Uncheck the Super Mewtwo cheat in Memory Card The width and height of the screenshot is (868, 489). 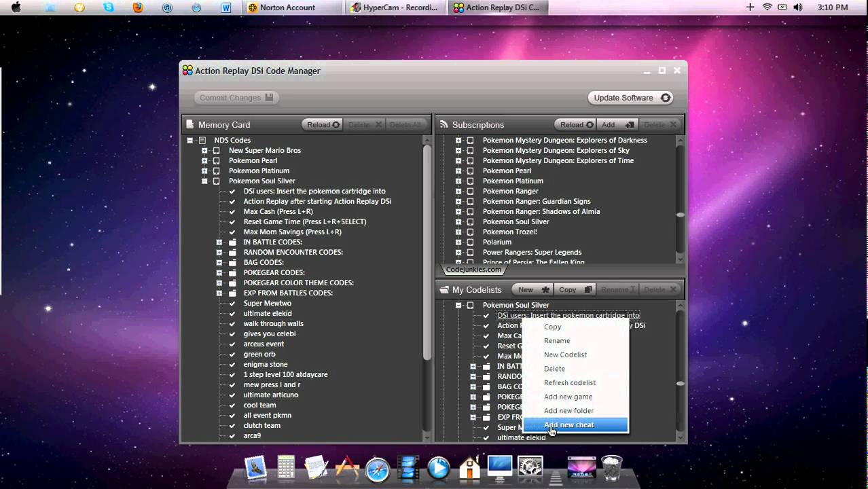coord(232,304)
